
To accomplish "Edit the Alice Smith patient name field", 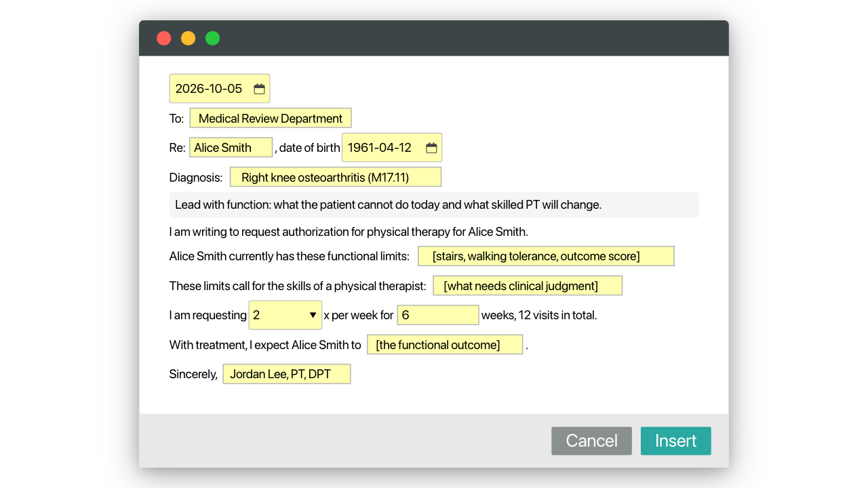I will tap(231, 148).
